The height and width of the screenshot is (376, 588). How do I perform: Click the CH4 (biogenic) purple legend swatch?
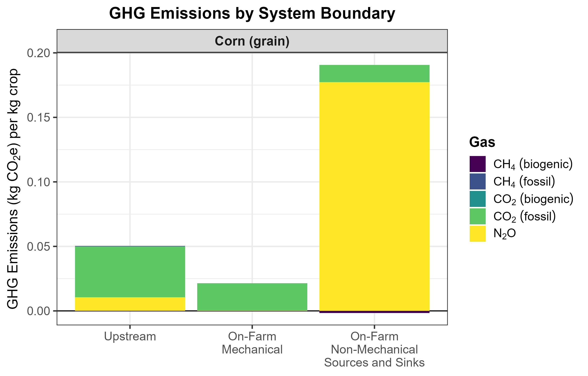pos(477,164)
